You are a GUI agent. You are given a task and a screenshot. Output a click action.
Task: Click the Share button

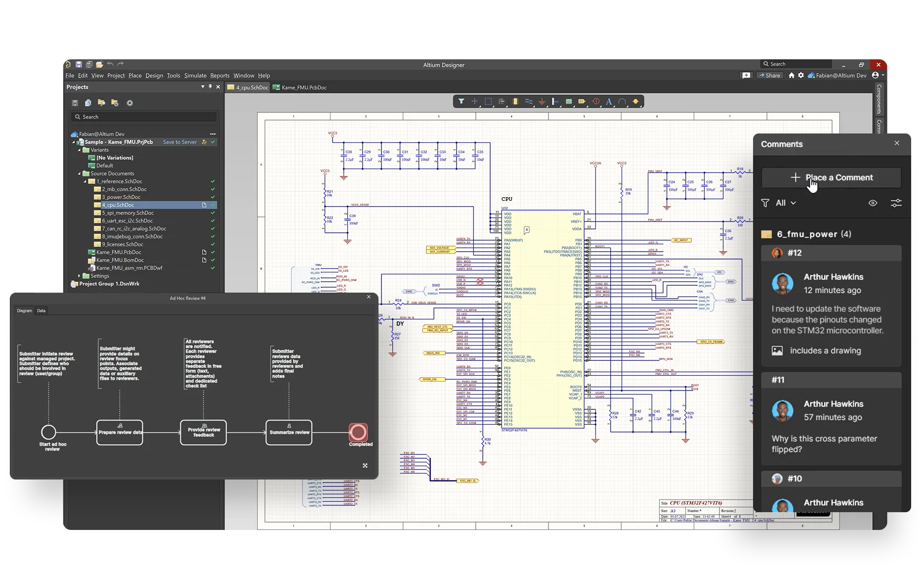(769, 76)
